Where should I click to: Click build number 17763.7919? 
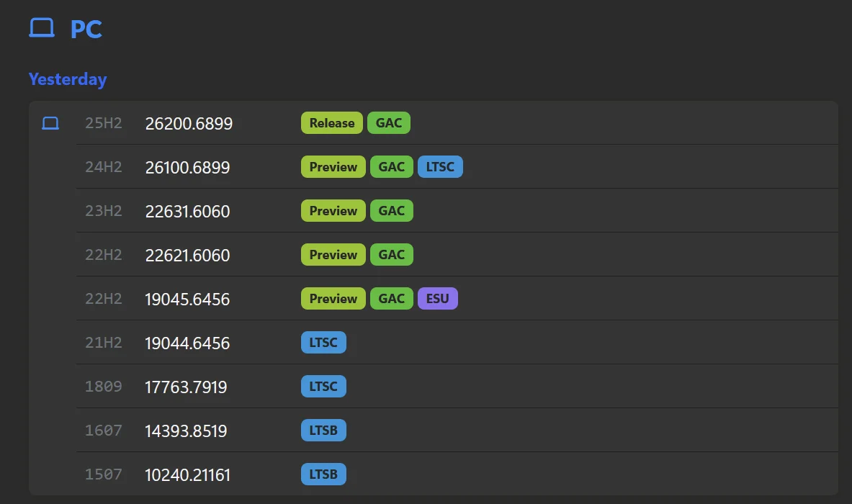pyautogui.click(x=186, y=387)
